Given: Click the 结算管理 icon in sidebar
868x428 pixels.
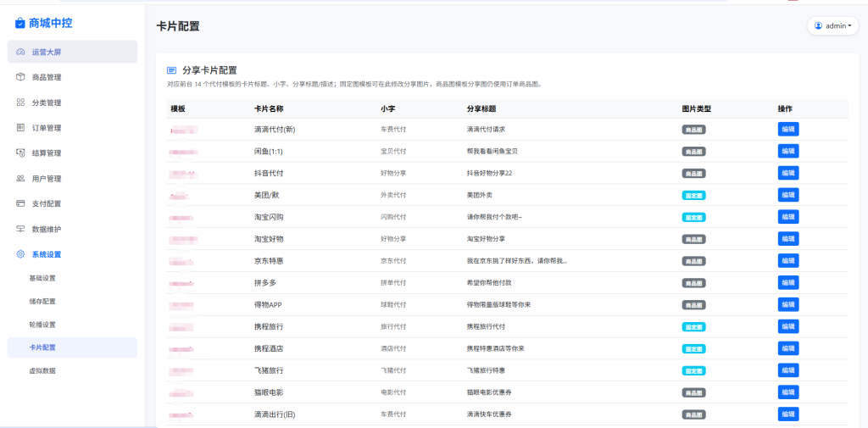Looking at the screenshot, I should [20, 153].
